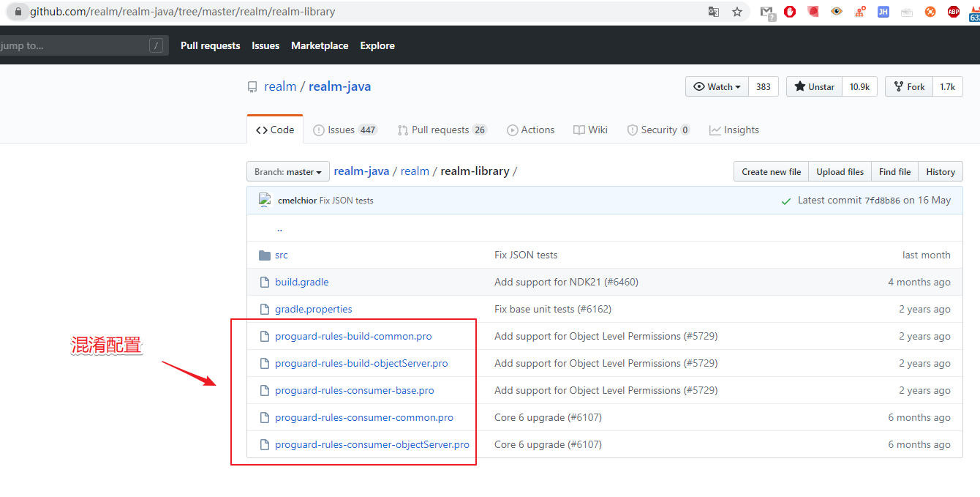980x497 pixels.
Task: Open Explore in the top navigation
Action: pos(377,45)
